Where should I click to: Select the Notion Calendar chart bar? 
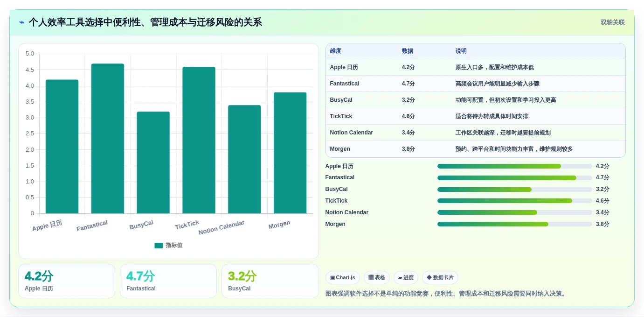click(x=244, y=159)
